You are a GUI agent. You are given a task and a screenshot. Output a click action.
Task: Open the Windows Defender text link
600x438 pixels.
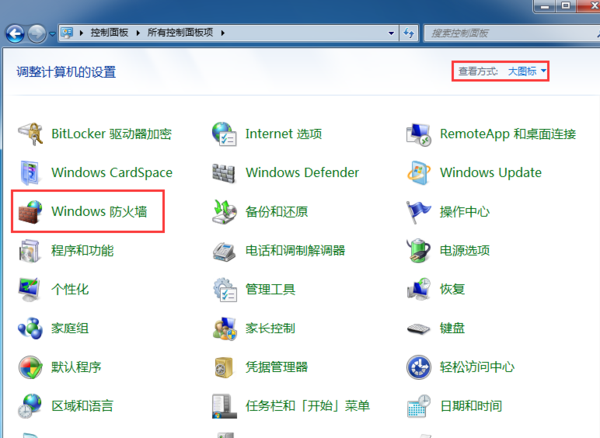click(x=302, y=173)
